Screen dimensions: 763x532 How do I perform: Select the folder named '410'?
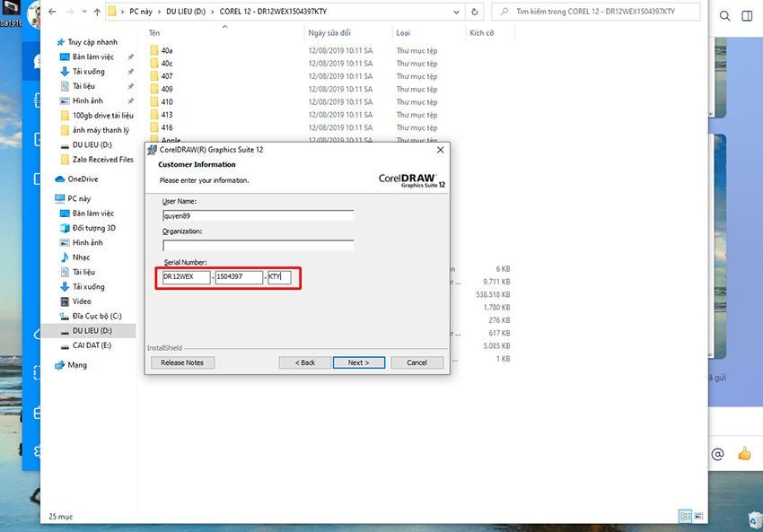(x=167, y=101)
